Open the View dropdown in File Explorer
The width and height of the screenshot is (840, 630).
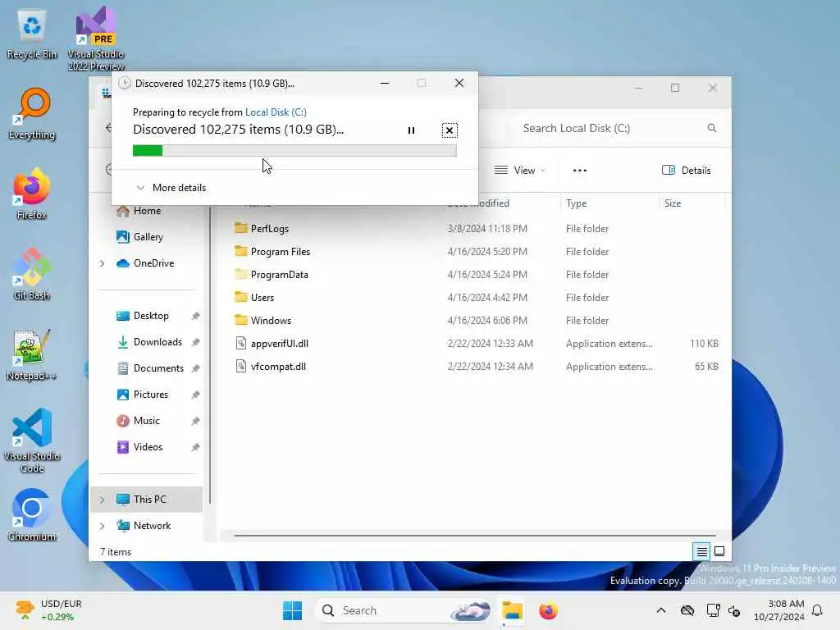point(519,171)
